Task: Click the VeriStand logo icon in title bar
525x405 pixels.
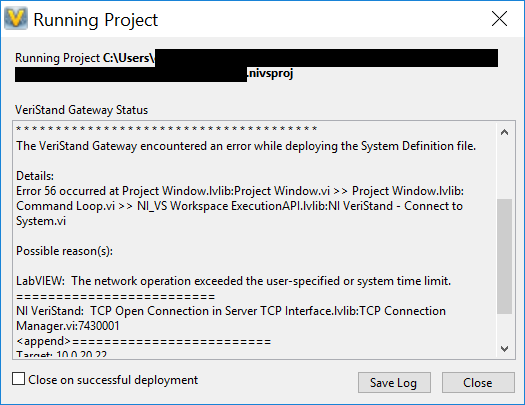Action: point(16,19)
